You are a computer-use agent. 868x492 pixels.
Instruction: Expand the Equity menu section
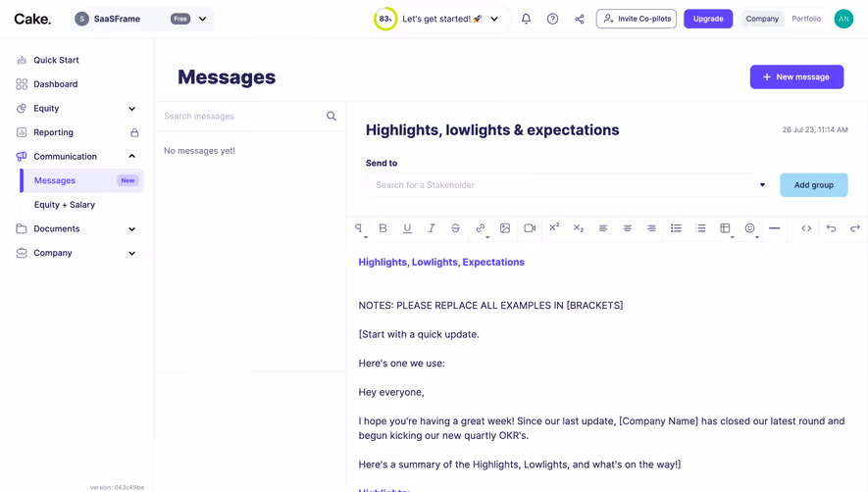(x=131, y=109)
